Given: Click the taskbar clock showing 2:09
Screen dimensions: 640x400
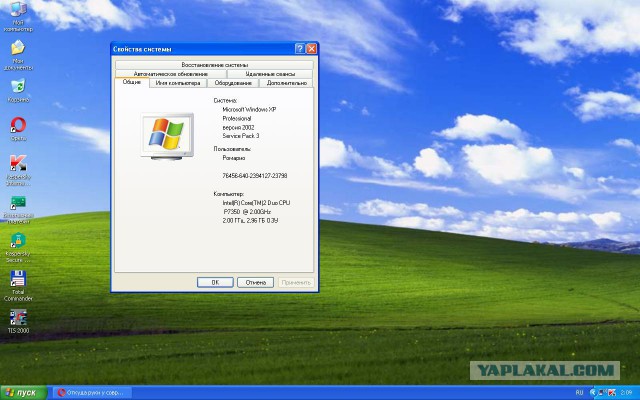Looking at the screenshot, I should click(x=626, y=393).
